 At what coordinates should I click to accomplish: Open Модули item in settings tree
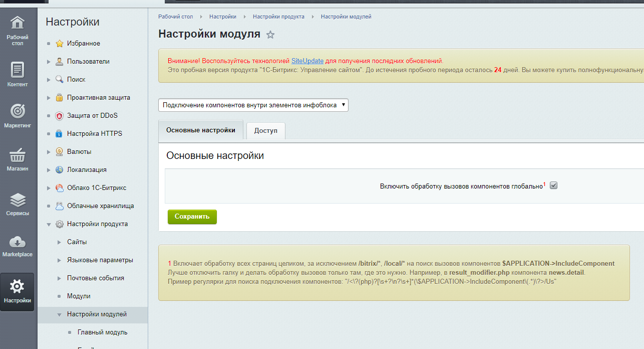(x=79, y=296)
